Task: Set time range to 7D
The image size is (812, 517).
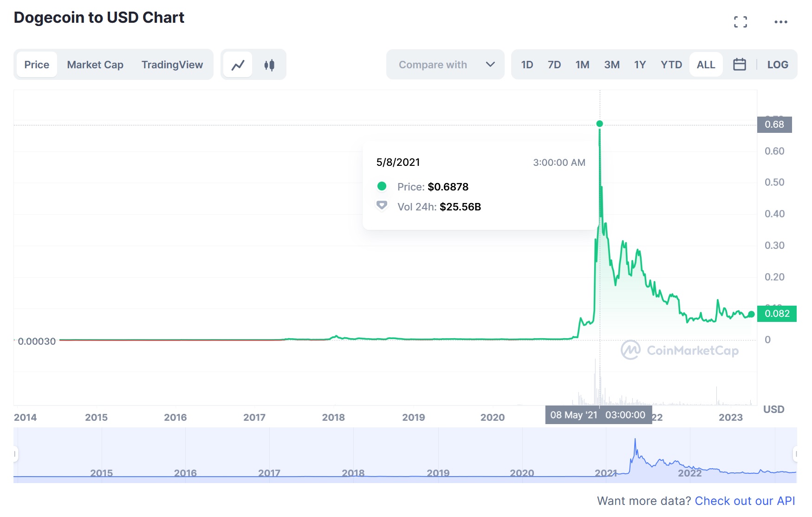Action: coord(554,65)
